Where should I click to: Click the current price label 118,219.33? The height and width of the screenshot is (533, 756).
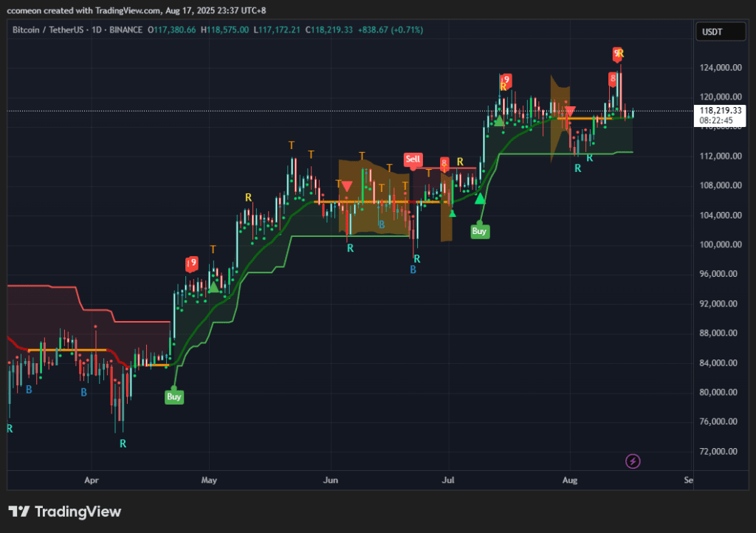pos(720,110)
